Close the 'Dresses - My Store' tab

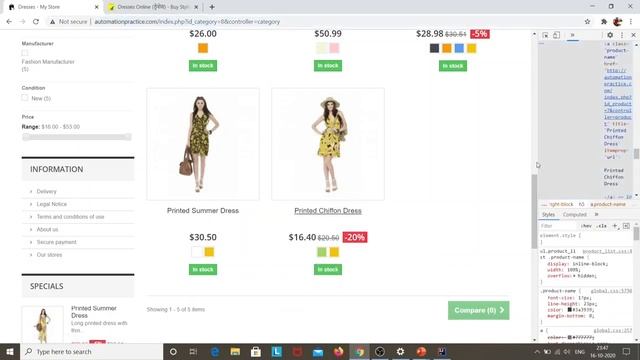pos(97,7)
